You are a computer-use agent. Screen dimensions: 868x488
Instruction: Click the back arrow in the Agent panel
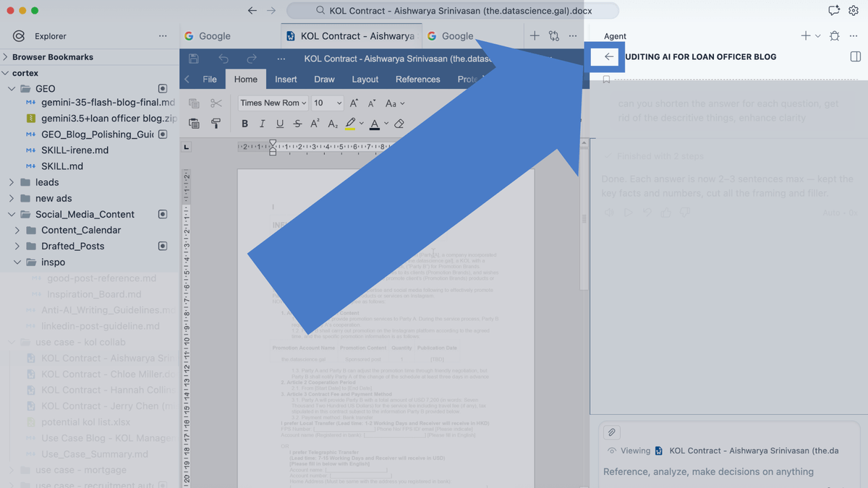coord(608,56)
